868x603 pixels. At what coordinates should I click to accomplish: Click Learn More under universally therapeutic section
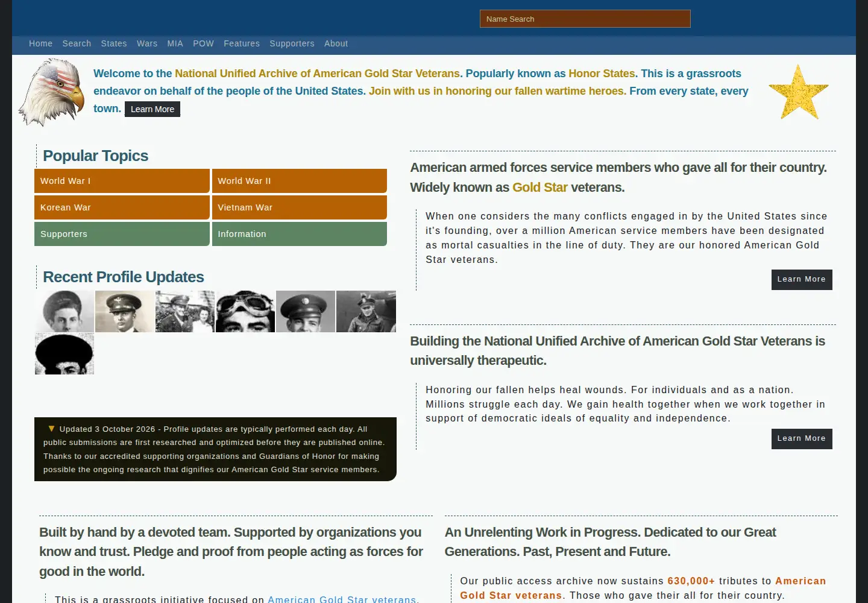point(802,439)
